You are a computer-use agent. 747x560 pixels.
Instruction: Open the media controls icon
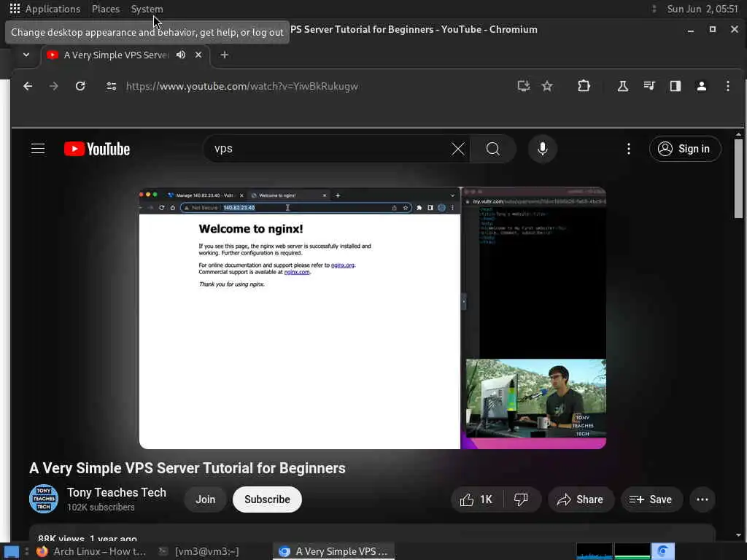[649, 86]
